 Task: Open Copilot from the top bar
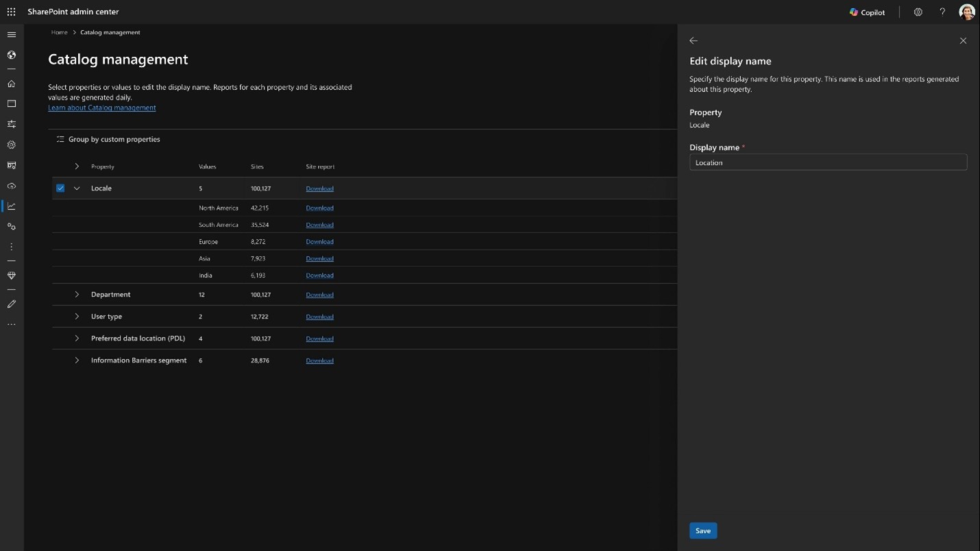tap(867, 12)
